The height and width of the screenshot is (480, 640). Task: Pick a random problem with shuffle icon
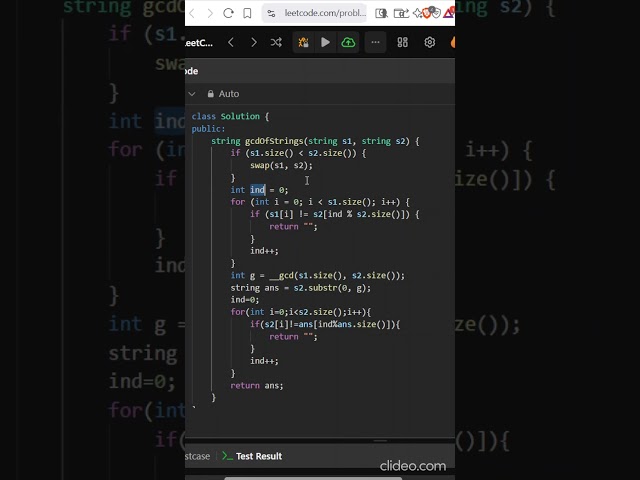click(x=276, y=42)
